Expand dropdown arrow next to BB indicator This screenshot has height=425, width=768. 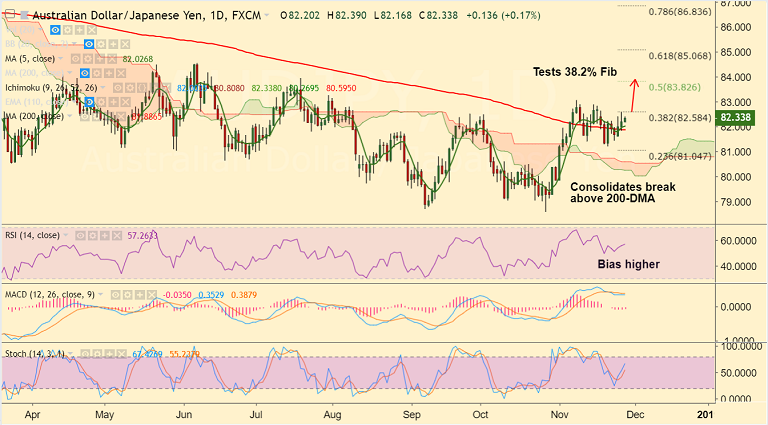(x=74, y=44)
